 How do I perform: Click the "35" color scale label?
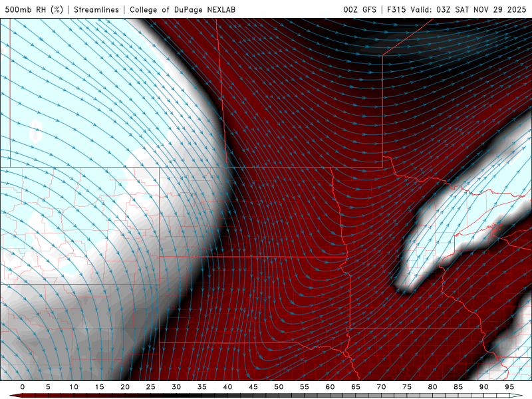click(202, 387)
